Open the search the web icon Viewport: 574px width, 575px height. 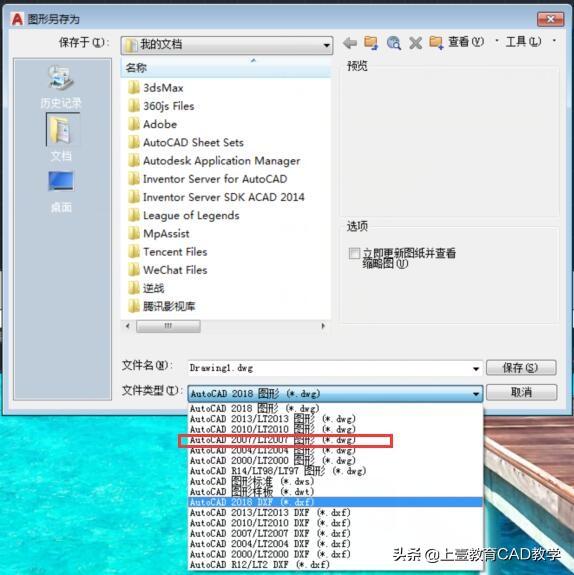click(394, 43)
